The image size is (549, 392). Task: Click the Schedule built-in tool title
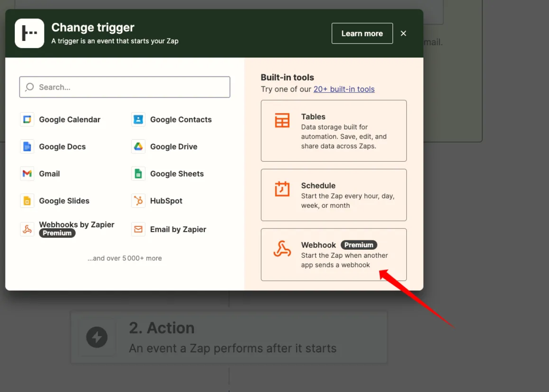(318, 185)
